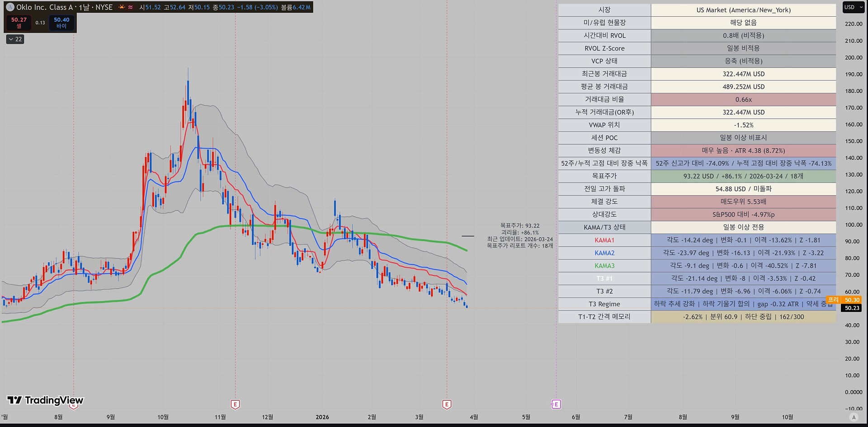Click the earnings E marker below November
The image size is (868, 427).
235,404
